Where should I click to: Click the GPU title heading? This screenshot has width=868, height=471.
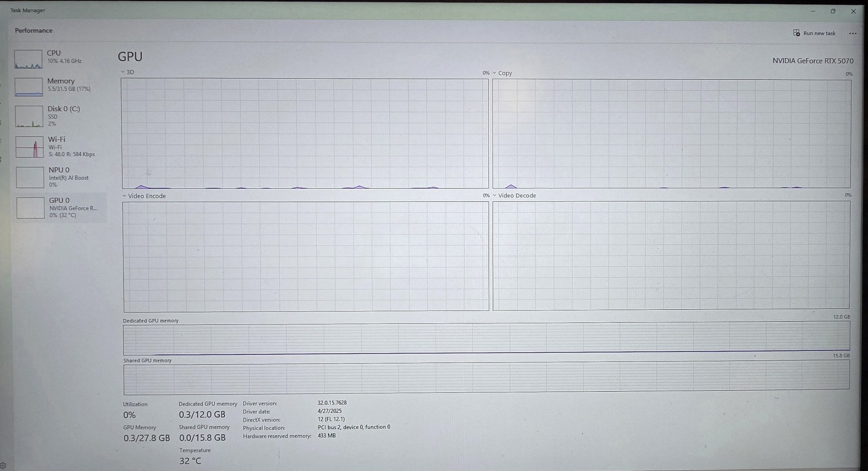click(130, 56)
